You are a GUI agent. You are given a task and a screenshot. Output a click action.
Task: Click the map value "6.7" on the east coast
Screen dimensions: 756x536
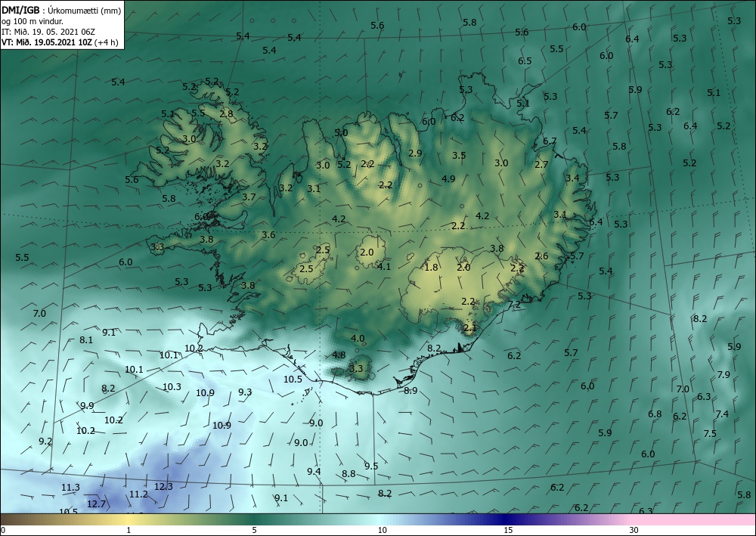click(x=550, y=141)
